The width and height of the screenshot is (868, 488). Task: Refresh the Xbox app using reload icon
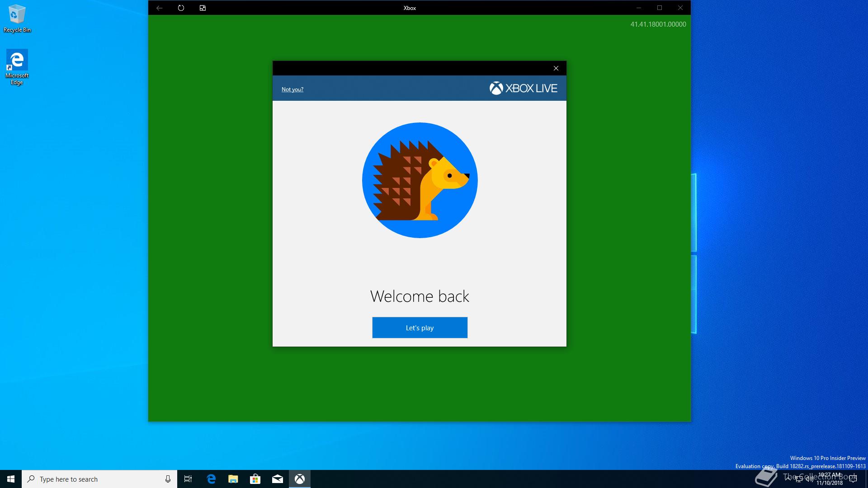pyautogui.click(x=181, y=8)
